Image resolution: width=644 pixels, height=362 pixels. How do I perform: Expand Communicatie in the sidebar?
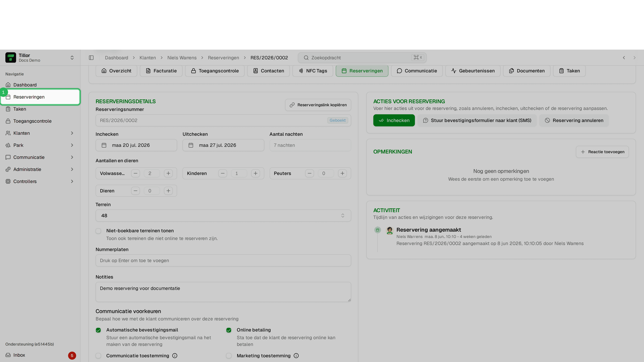(x=40, y=157)
